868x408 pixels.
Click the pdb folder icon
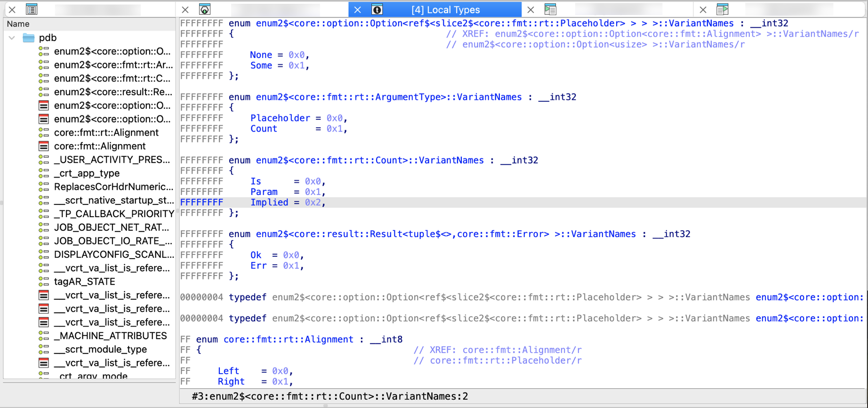click(29, 38)
